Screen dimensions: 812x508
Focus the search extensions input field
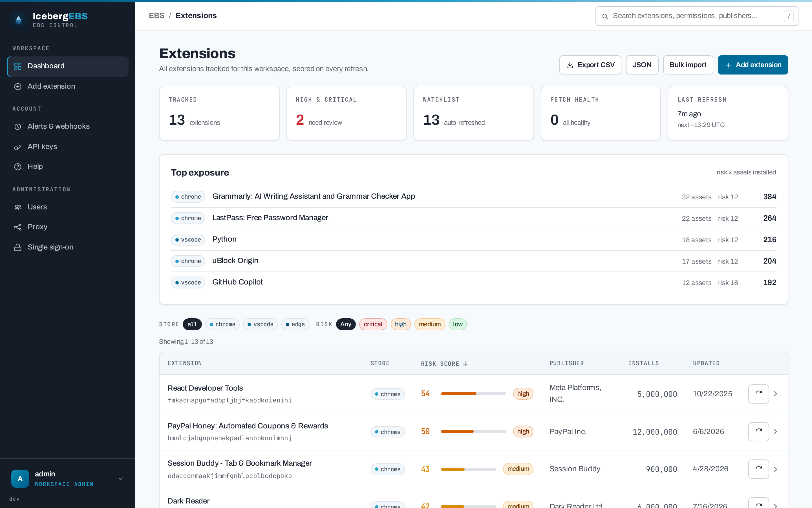(697, 16)
